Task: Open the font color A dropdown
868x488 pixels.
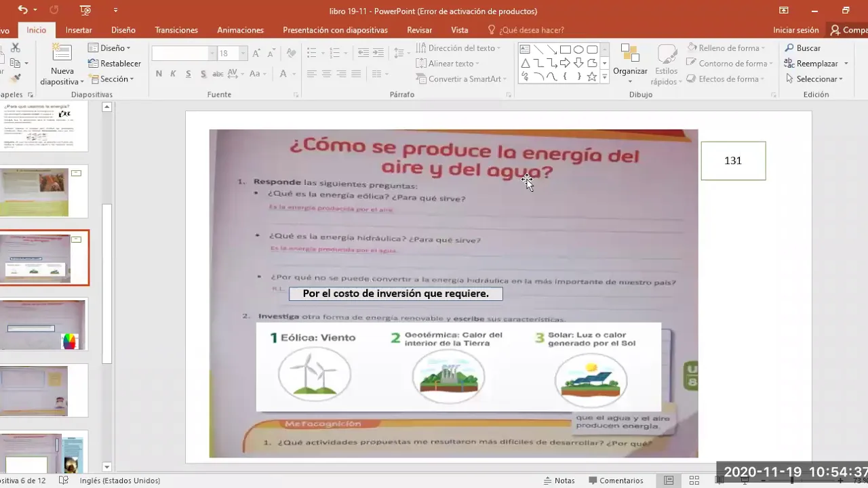Action: point(293,74)
